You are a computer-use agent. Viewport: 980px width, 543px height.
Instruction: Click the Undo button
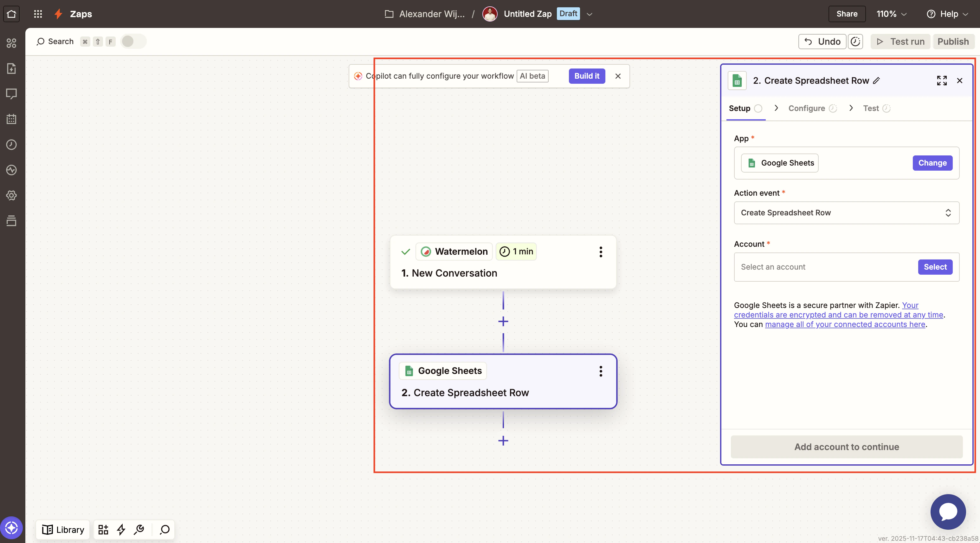(822, 42)
